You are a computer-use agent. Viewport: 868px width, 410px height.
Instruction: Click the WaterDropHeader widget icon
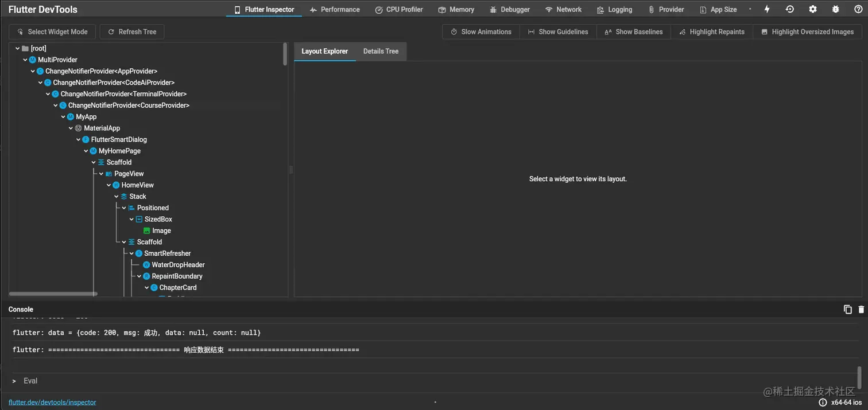[x=146, y=265]
